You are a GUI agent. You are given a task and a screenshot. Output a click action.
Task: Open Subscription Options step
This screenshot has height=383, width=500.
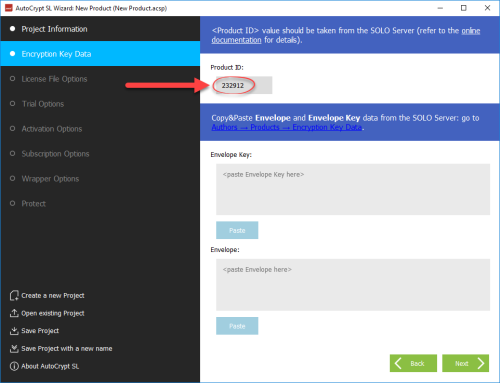[x=100, y=154]
